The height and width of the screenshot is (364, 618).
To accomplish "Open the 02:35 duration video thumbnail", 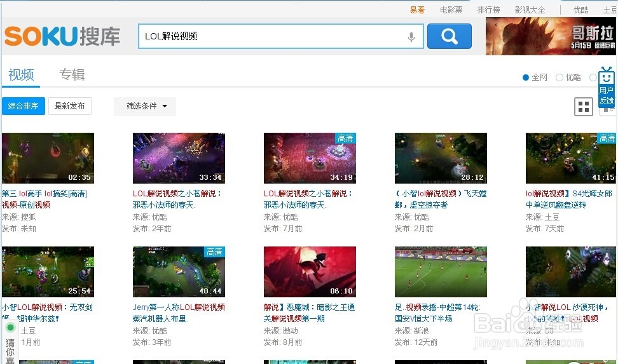I will [48, 158].
